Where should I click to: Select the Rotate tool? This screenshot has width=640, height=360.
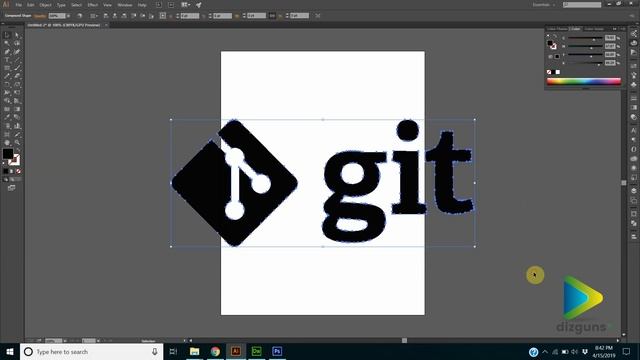point(7,84)
